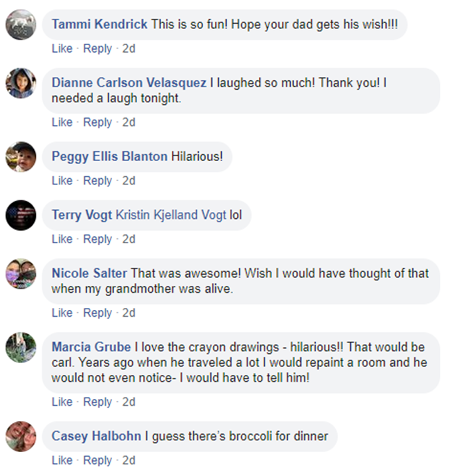Image resolution: width=470 pixels, height=476 pixels.
Task: Click Nicole Salter's profile picture
Action: pyautogui.click(x=21, y=273)
